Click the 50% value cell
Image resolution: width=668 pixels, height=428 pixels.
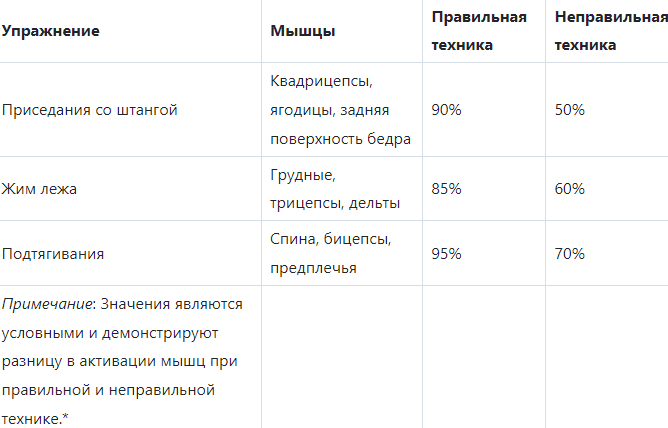[570, 110]
